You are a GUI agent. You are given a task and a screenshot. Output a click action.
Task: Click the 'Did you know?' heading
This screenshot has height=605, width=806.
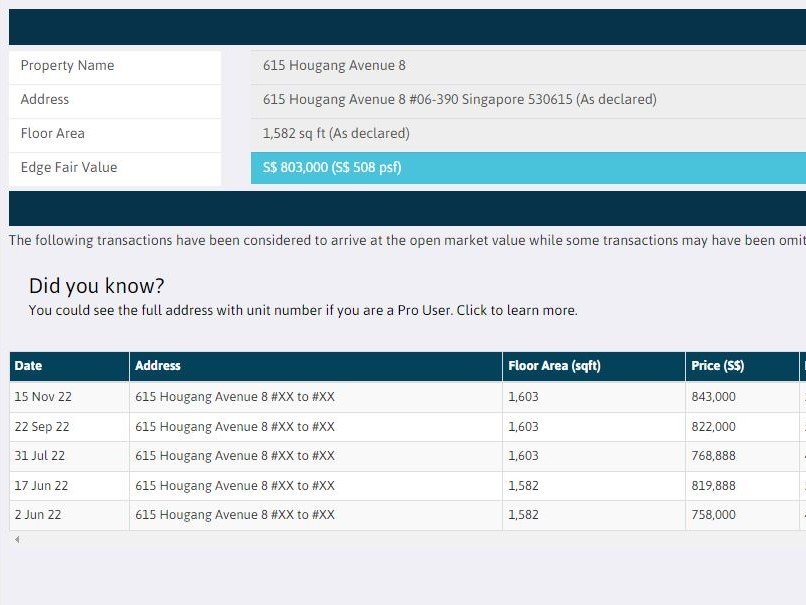pos(97,286)
